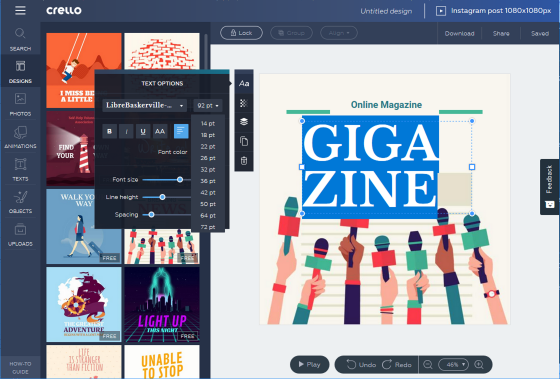Open the Texts sidebar tab
The height and width of the screenshot is (379, 560).
(x=20, y=170)
